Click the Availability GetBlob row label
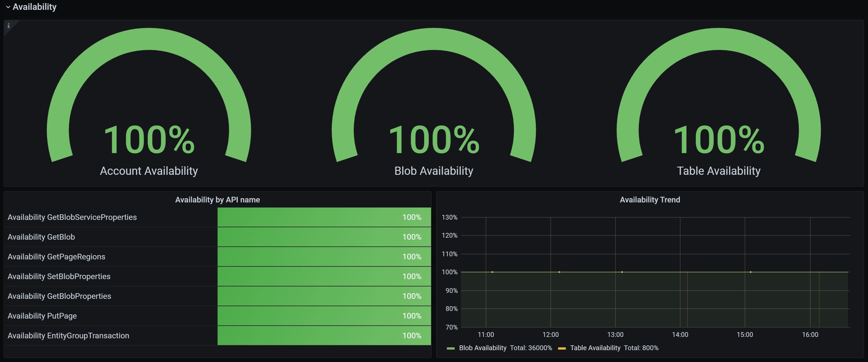 click(41, 237)
